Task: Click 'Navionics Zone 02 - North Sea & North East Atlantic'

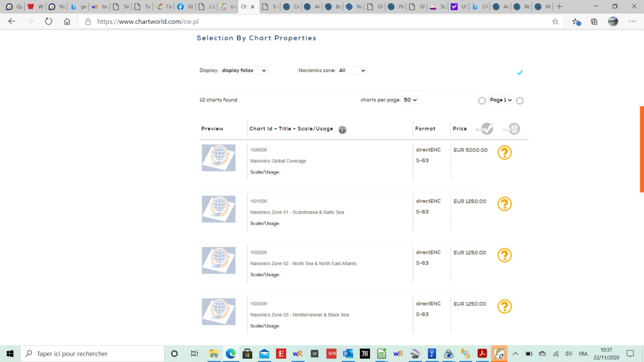Action: (x=304, y=263)
